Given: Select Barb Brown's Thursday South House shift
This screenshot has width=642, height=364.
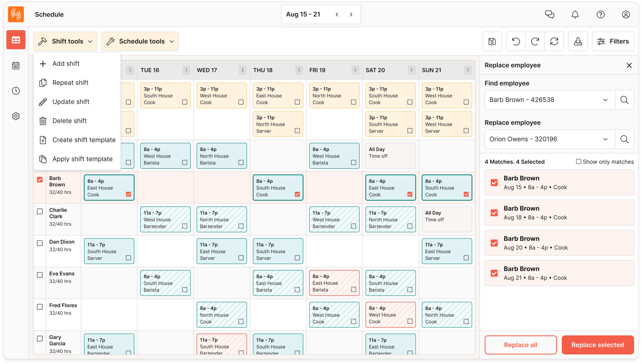Looking at the screenshot, I should 278,188.
